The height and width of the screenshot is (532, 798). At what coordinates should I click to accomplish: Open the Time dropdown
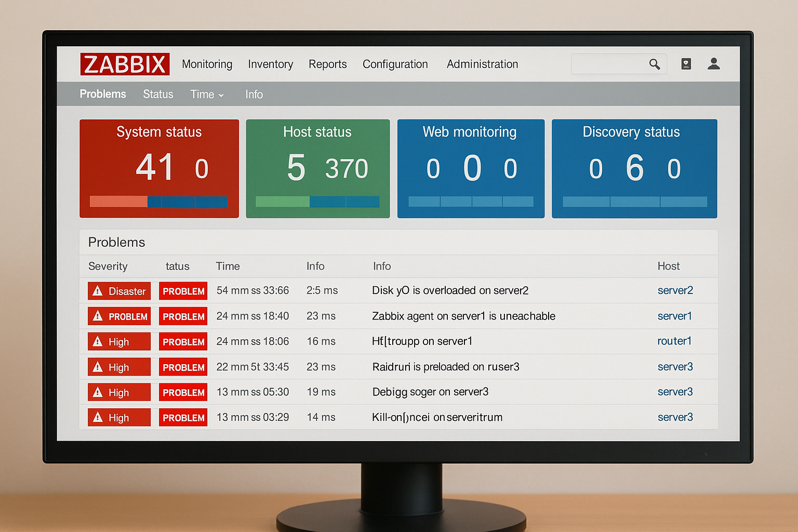point(206,94)
